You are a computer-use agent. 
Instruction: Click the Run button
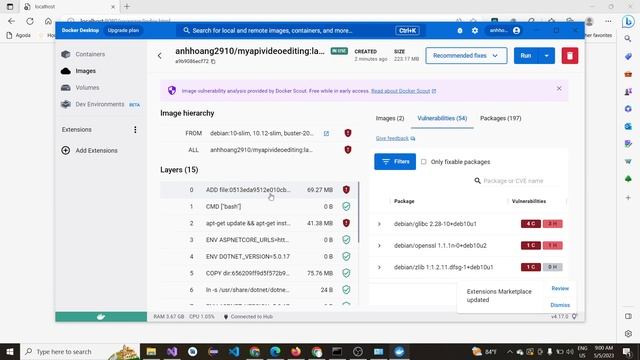point(526,56)
